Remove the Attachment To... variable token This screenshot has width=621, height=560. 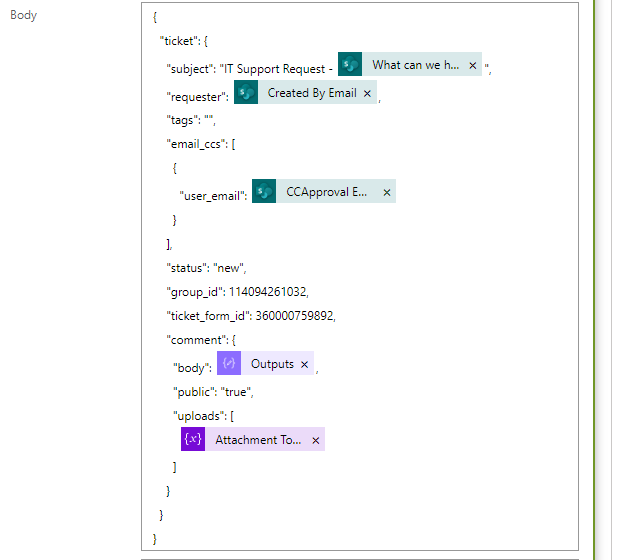[316, 439]
